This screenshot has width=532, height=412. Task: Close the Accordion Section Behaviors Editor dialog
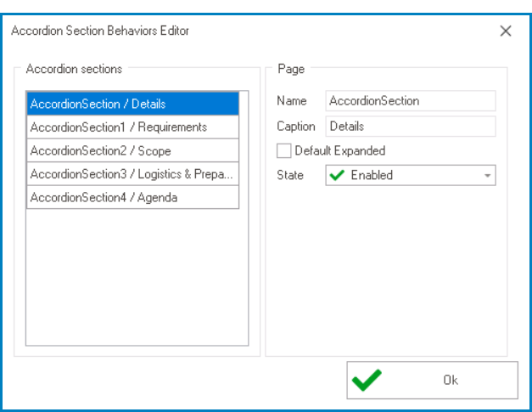pyautogui.click(x=506, y=31)
